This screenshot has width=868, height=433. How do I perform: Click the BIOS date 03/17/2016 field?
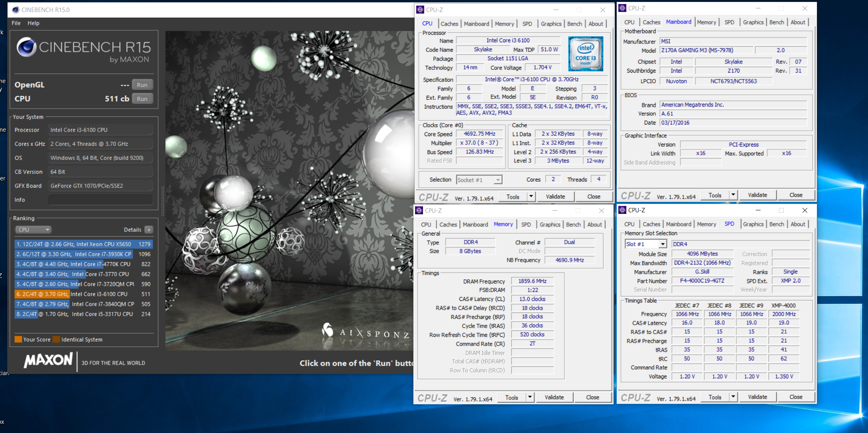coord(733,123)
